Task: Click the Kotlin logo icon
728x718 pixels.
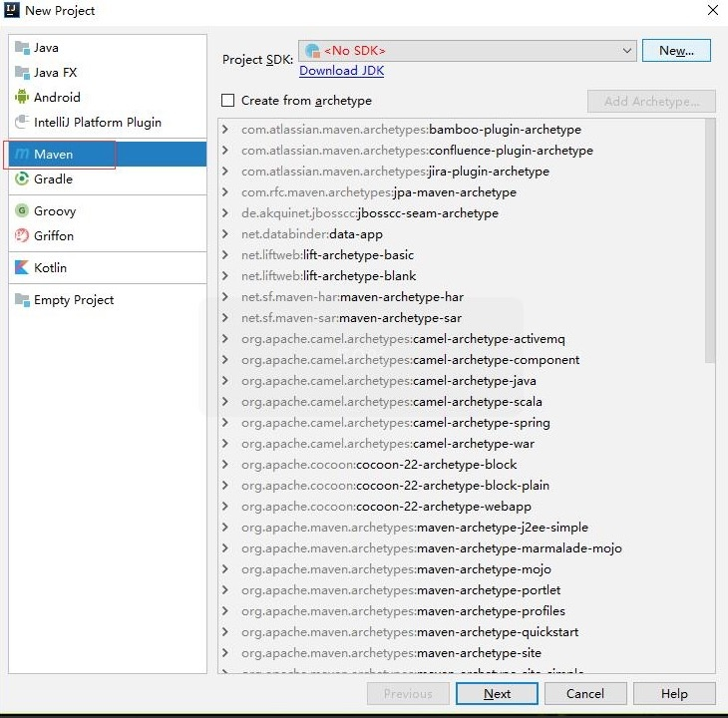Action: 22,267
